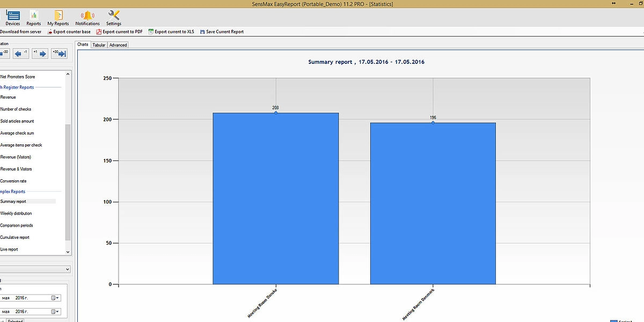Click Export counter base
The width and height of the screenshot is (644, 322).
coord(68,32)
